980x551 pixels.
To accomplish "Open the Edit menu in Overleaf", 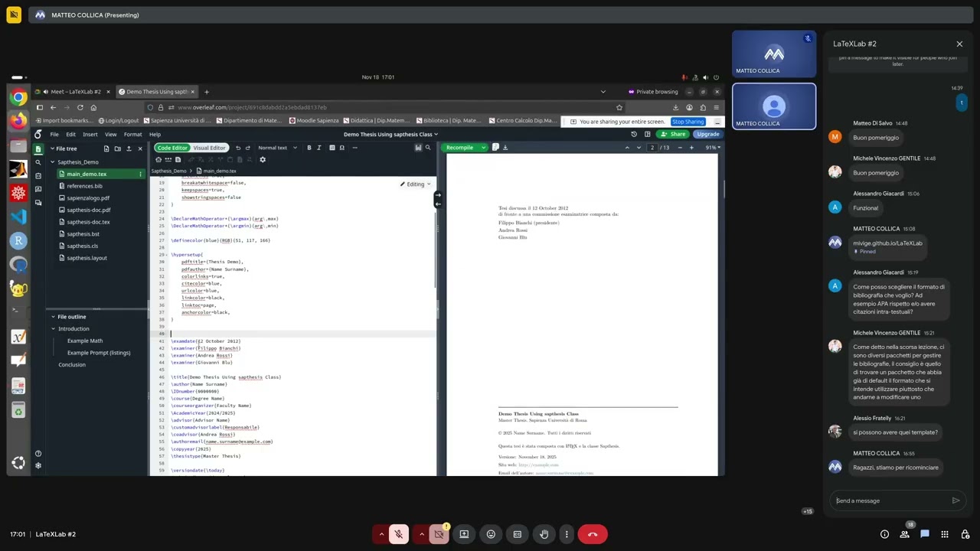I will tap(70, 135).
